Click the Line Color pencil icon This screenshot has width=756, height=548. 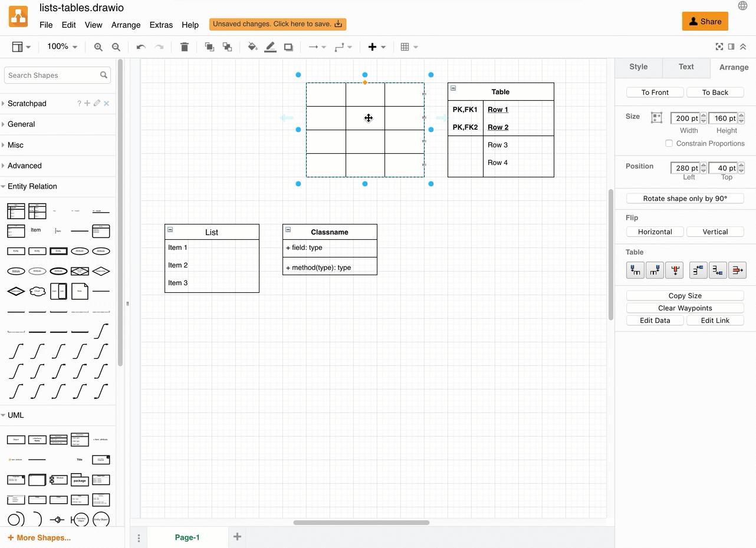(x=270, y=47)
